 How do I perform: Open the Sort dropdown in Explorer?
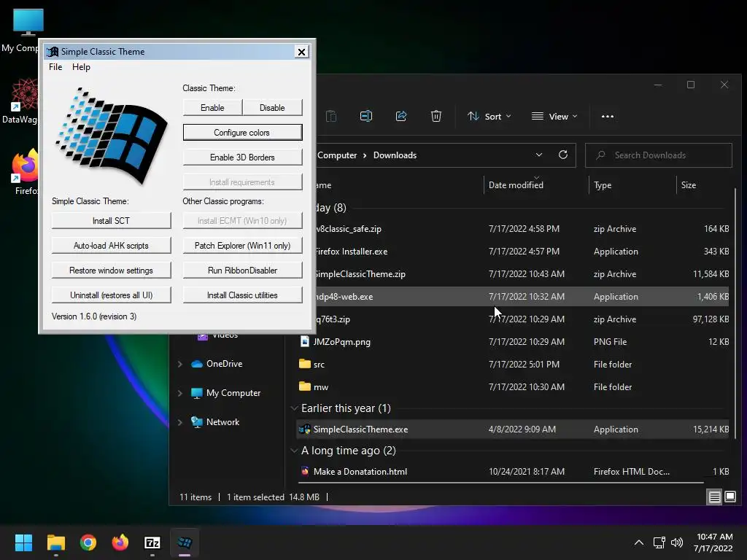(x=489, y=116)
